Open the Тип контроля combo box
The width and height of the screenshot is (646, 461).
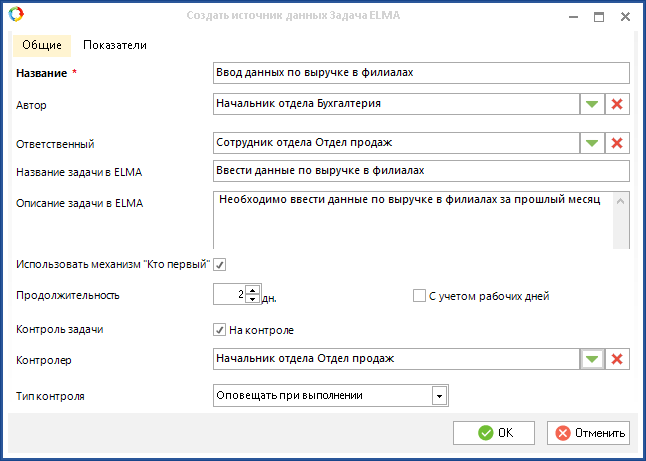(x=438, y=395)
